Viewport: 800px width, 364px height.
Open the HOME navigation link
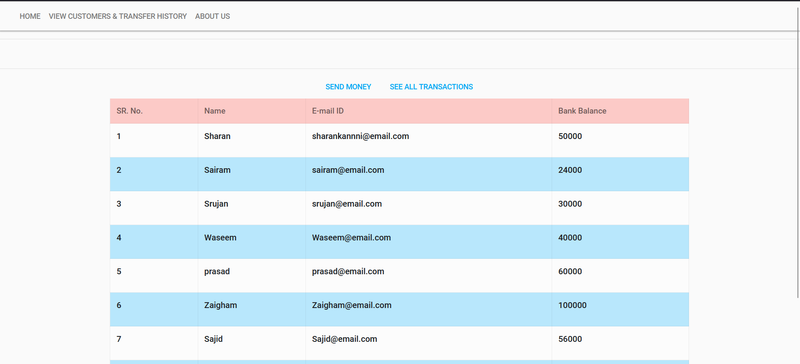pos(30,16)
